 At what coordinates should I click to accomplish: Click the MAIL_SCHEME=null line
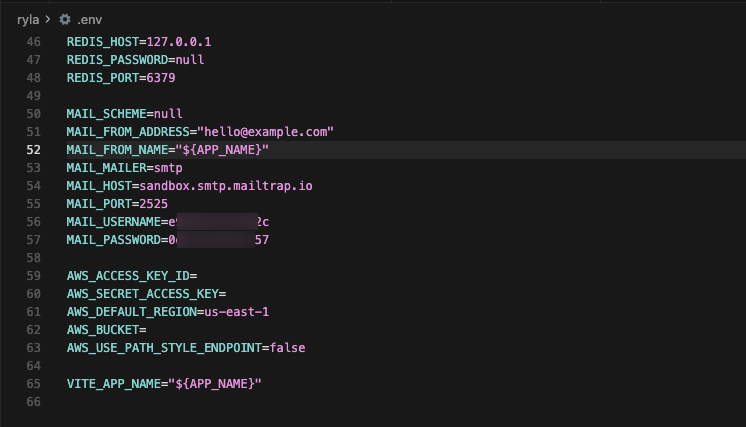point(125,114)
